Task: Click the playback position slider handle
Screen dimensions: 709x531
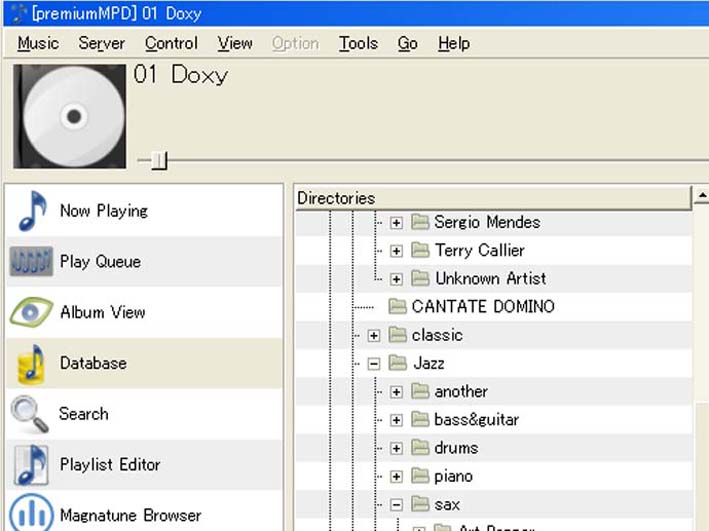Action: coord(159,161)
